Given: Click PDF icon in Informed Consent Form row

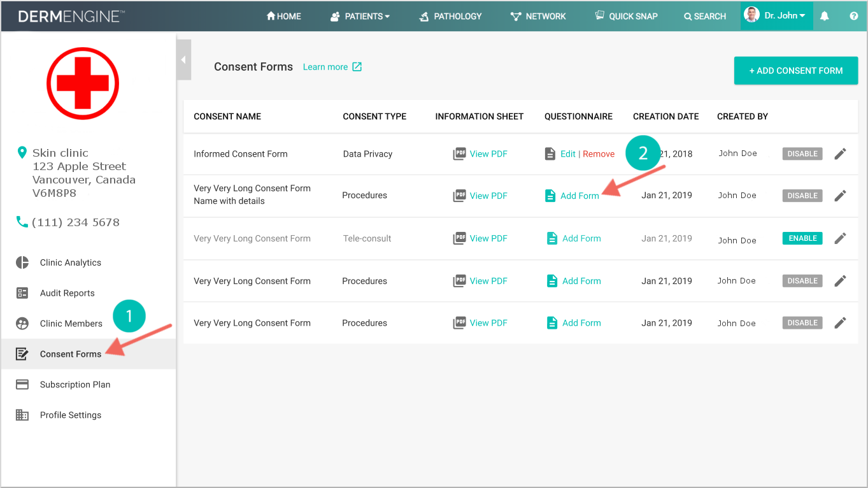Looking at the screenshot, I should click(x=459, y=154).
